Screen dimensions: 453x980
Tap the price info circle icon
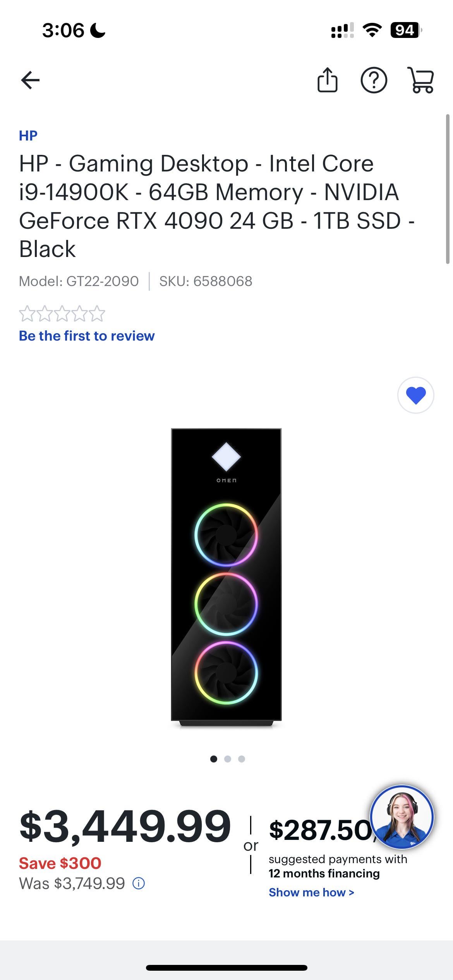point(139,884)
